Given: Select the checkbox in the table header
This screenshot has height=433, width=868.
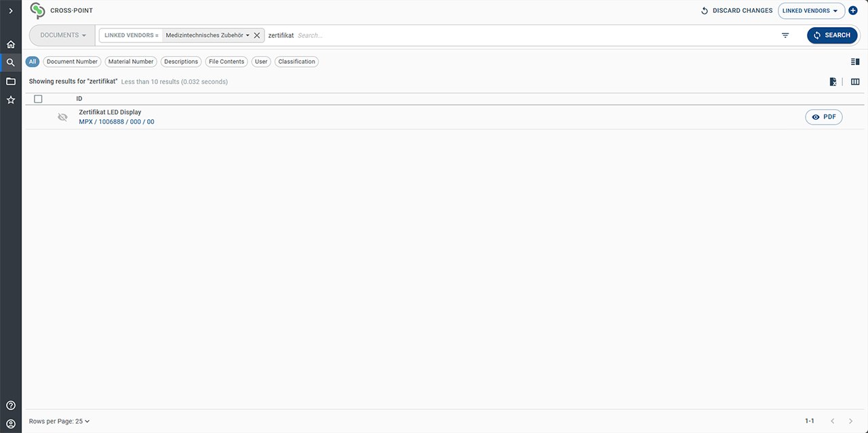Looking at the screenshot, I should (38, 98).
